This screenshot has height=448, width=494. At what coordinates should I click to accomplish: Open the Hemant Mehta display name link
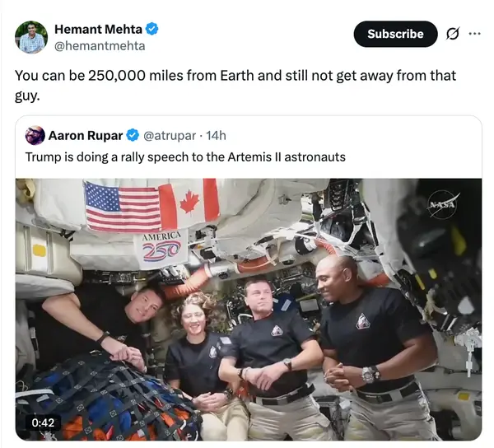point(98,29)
